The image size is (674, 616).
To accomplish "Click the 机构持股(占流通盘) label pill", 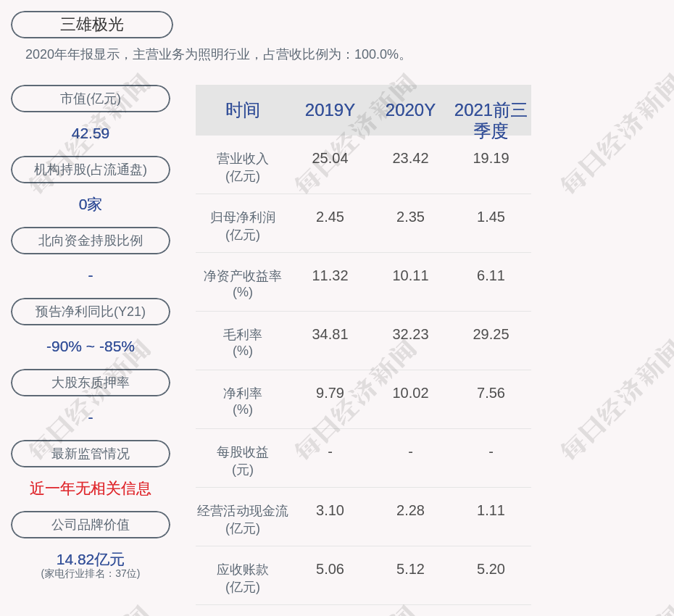I will click(91, 170).
